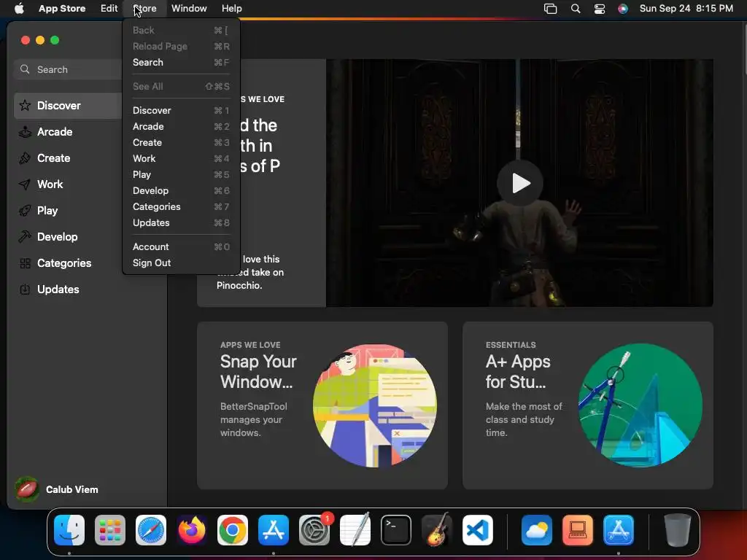747x560 pixels.
Task: Select Work in the Store menu
Action: click(x=181, y=158)
